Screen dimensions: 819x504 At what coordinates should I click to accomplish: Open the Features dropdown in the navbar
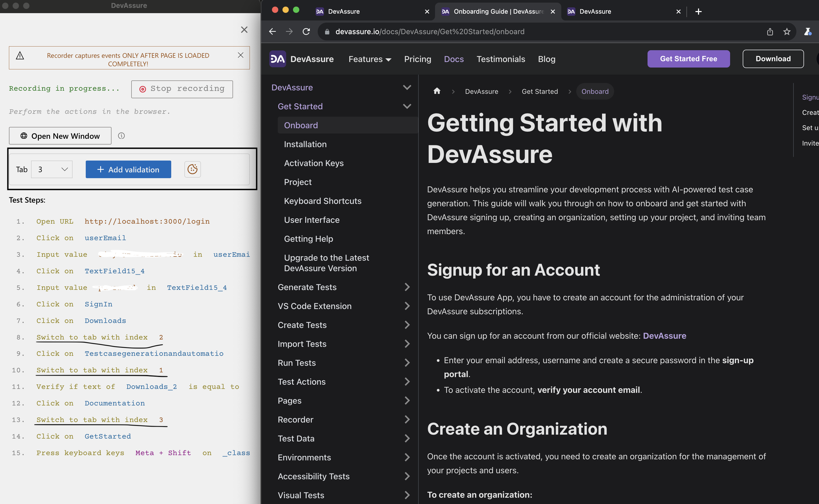tap(370, 59)
